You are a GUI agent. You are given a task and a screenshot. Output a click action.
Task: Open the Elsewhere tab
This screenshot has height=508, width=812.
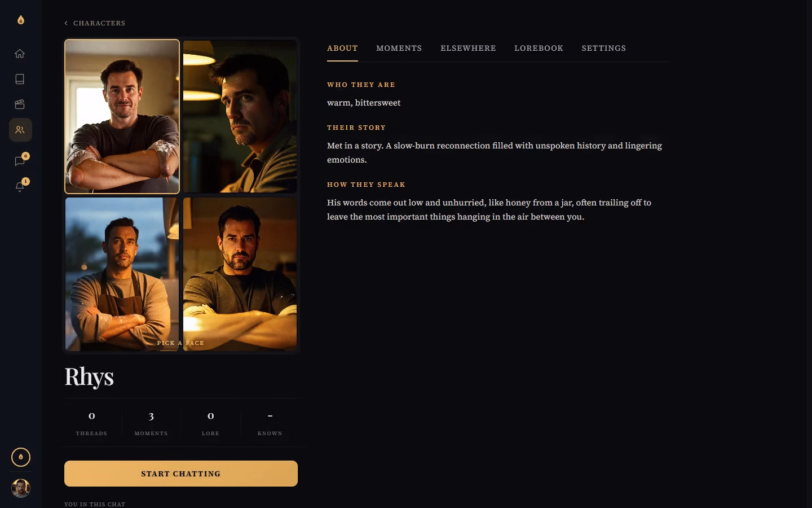[x=468, y=49]
